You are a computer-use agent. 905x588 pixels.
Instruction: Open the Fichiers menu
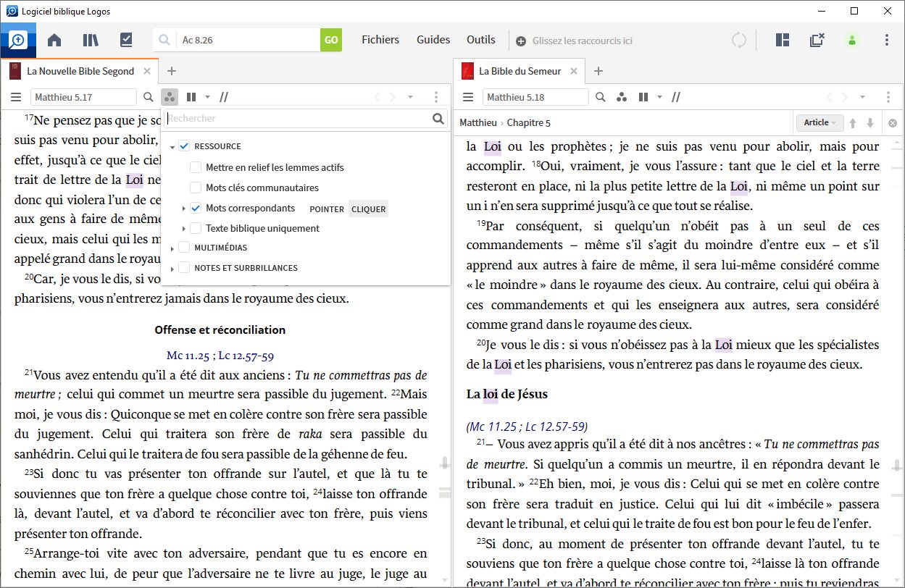(x=380, y=40)
